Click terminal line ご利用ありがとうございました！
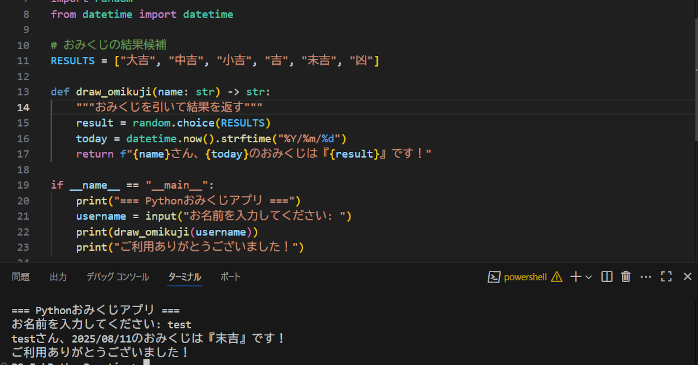The image size is (698, 365). click(101, 352)
